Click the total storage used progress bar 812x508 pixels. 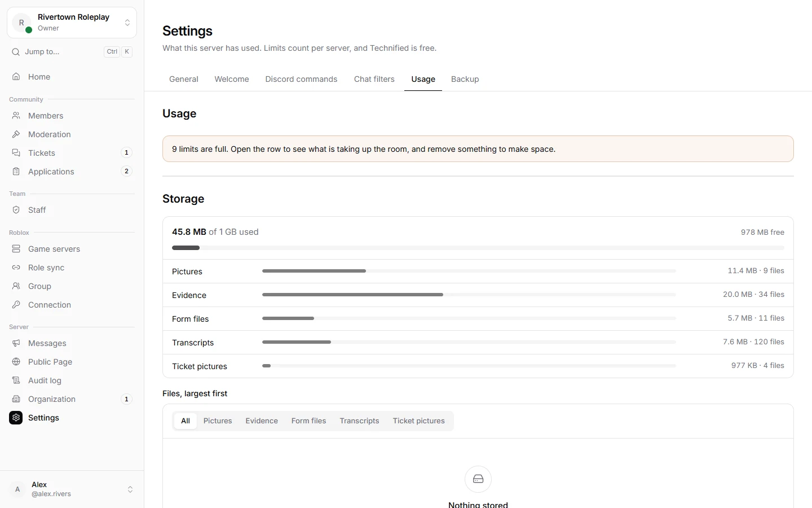[478, 248]
